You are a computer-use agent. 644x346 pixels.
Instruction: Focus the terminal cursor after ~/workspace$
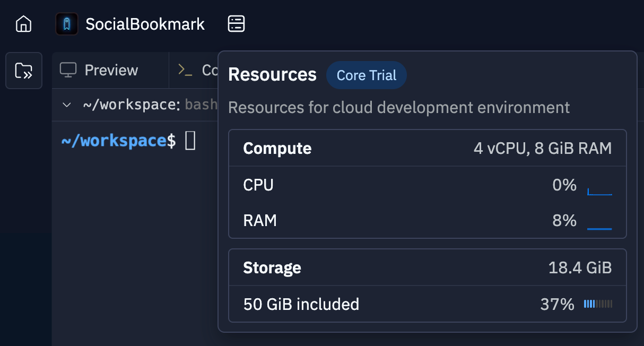point(190,141)
